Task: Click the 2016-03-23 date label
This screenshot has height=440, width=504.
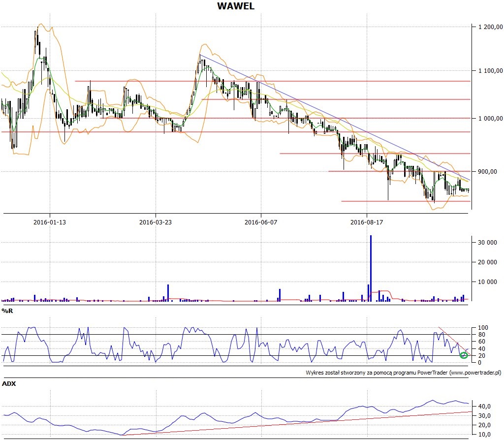Action: [155, 222]
